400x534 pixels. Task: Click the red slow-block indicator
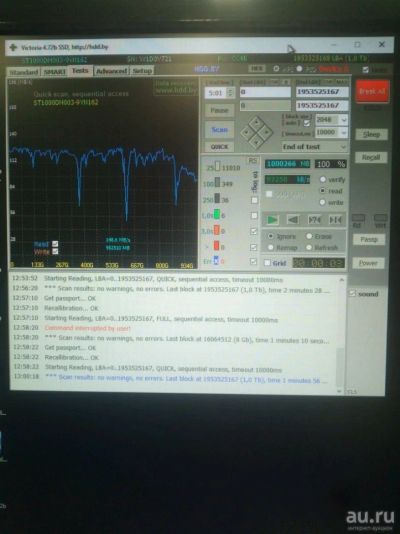click(x=217, y=246)
